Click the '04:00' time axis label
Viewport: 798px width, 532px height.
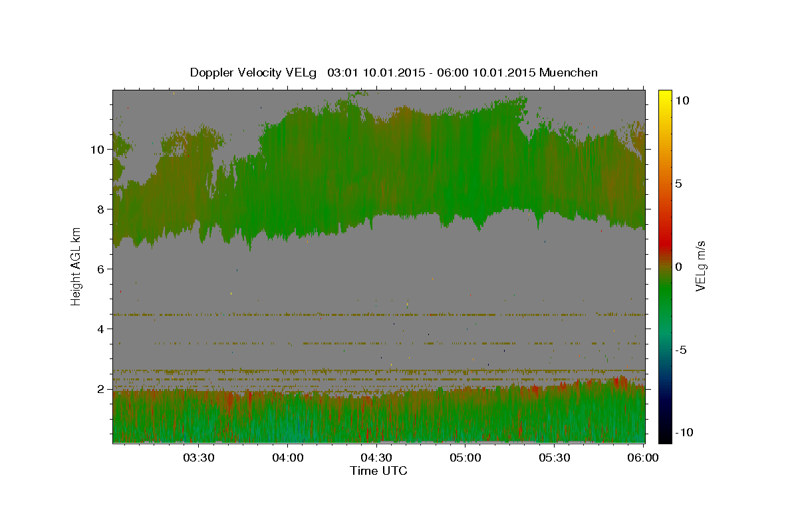click(x=288, y=458)
